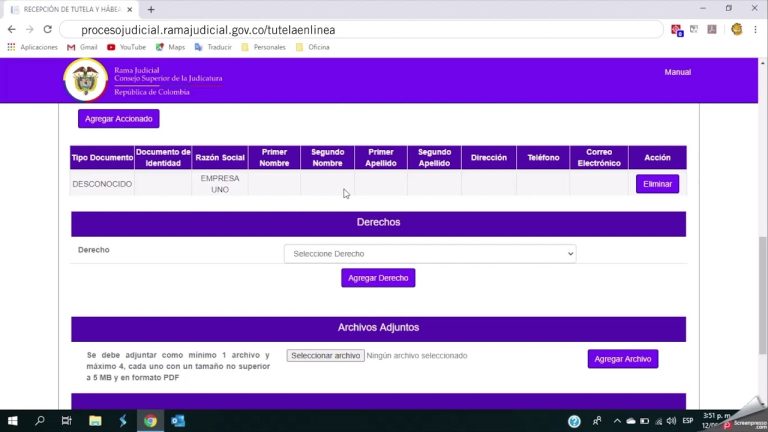Expand the Seleccione Derecho dropdown
Image resolution: width=768 pixels, height=432 pixels.
[x=430, y=254]
